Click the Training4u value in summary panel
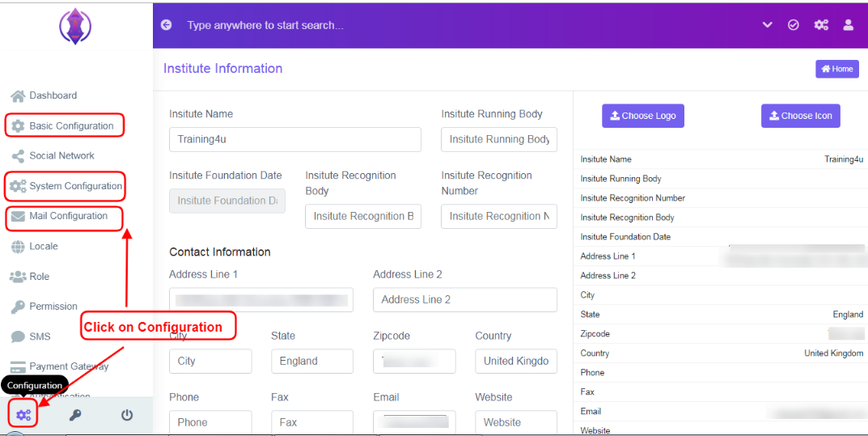868x436 pixels. pos(844,159)
